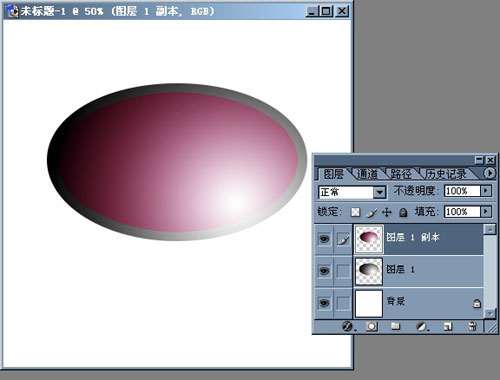Select the 图层 1 layer thumbnail
This screenshot has height=380, width=500.
[x=369, y=271]
